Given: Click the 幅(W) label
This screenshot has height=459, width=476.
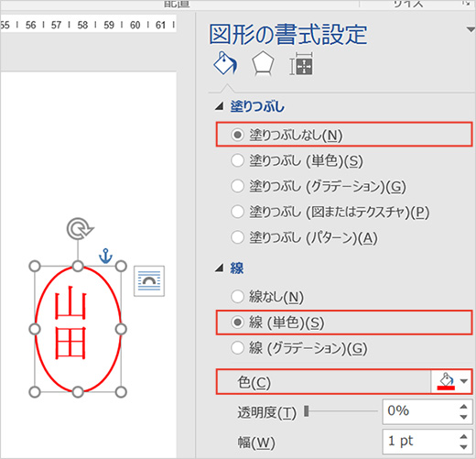Looking at the screenshot, I should click(256, 443).
